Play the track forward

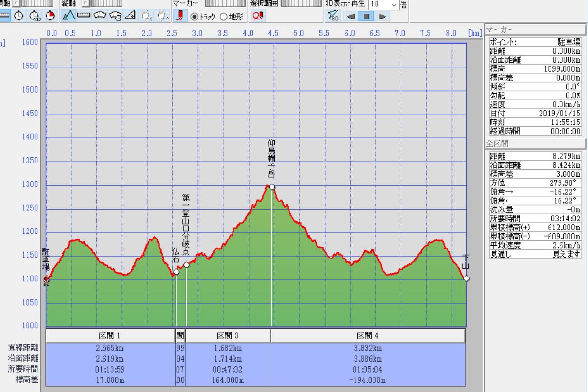pyautogui.click(x=382, y=16)
